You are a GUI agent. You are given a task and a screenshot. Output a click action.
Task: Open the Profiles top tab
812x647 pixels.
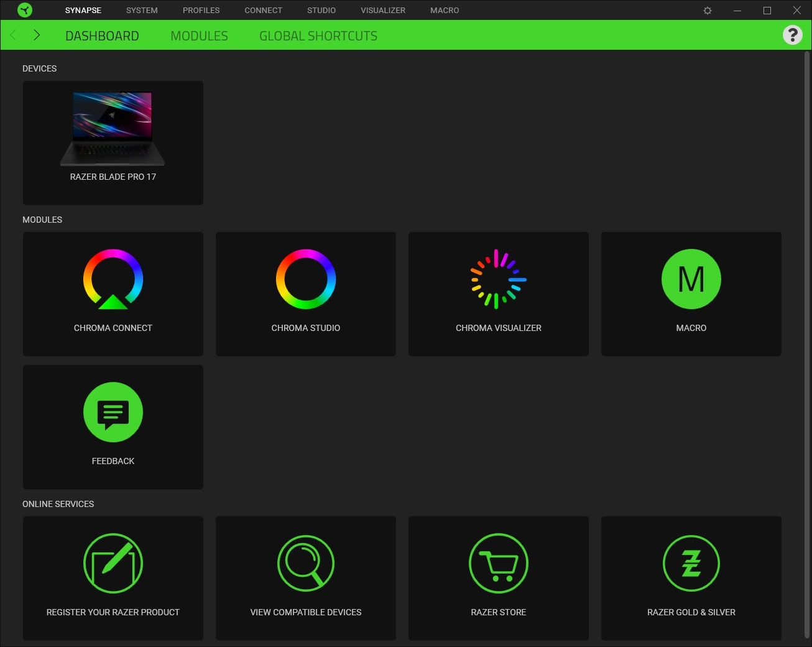(x=201, y=11)
